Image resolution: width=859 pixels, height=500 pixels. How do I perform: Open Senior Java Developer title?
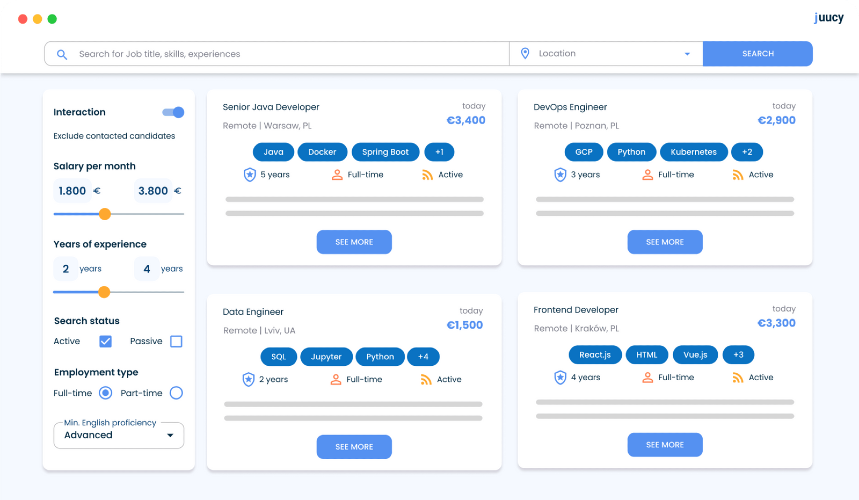(271, 107)
